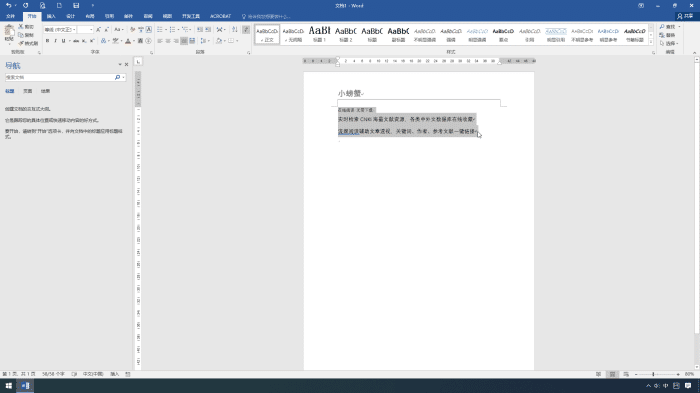Click the Word icon in the taskbar
This screenshot has width=700, height=393.
tap(25, 386)
